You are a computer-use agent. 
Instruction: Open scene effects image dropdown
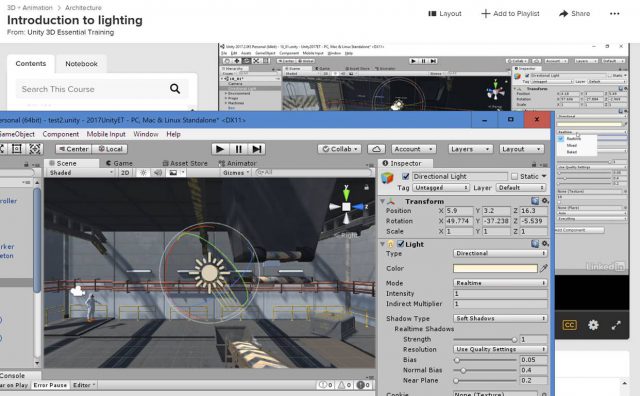[x=176, y=173]
